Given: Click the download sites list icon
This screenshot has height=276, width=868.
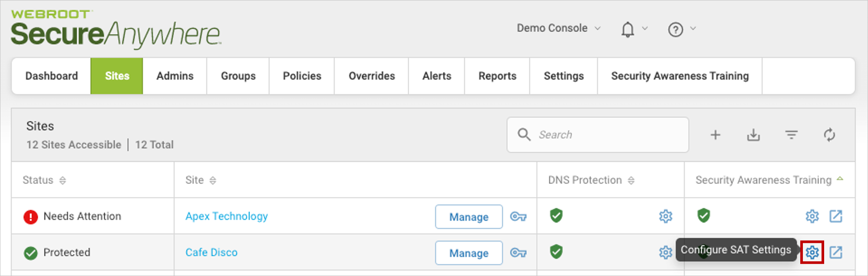Looking at the screenshot, I should (753, 135).
